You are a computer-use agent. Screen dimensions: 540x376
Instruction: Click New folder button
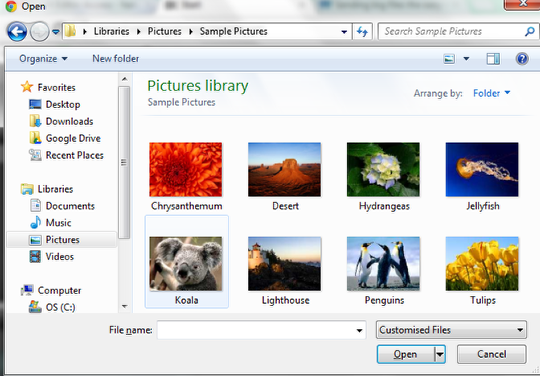point(116,59)
